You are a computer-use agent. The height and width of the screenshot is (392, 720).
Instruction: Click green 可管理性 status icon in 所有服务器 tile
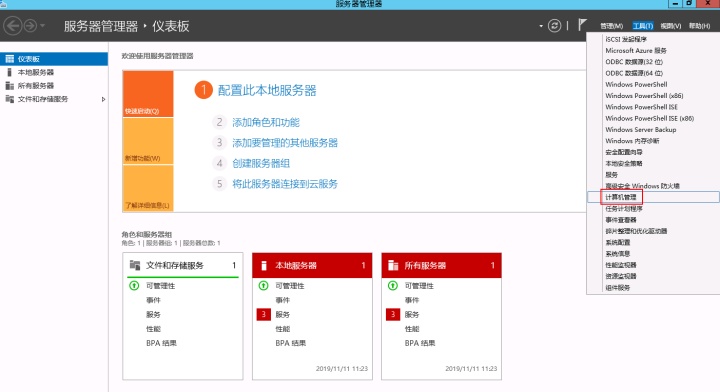(x=393, y=286)
